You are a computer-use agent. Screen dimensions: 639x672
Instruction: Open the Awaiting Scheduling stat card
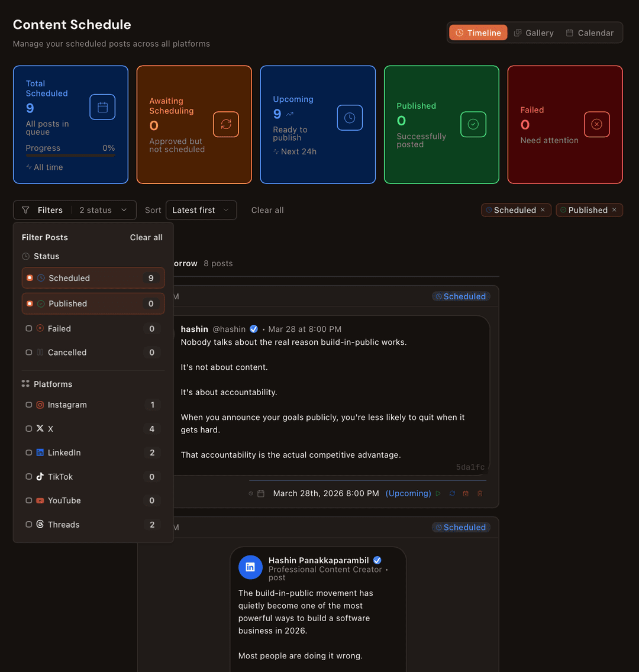point(194,125)
